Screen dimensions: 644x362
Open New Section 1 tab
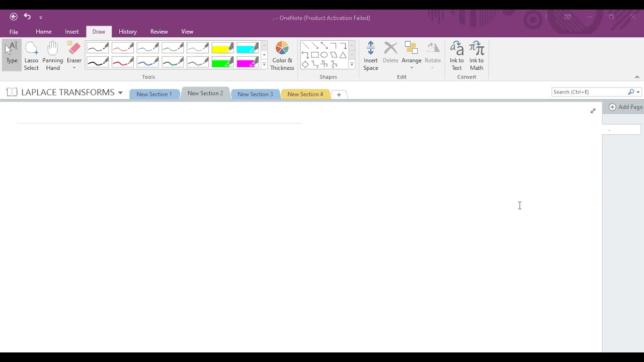tap(154, 95)
